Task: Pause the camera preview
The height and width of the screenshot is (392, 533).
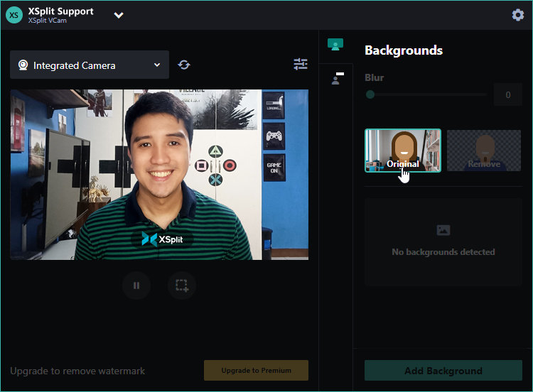Action: [x=136, y=286]
